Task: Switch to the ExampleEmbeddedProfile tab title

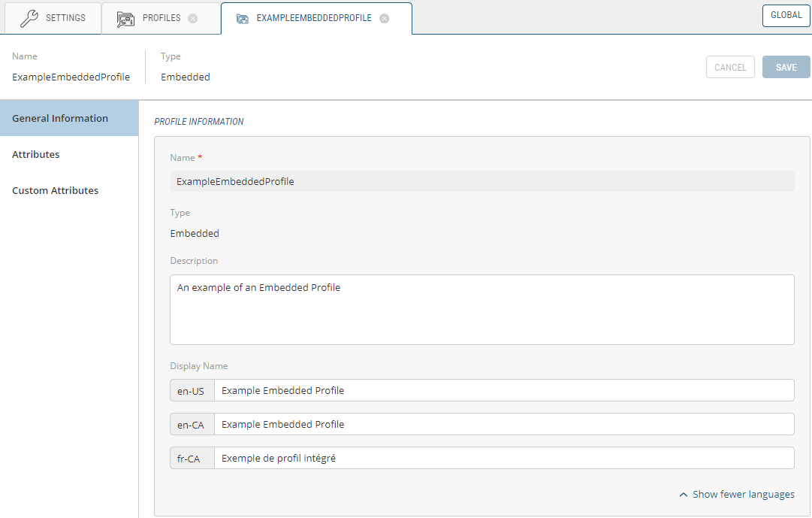Action: tap(314, 19)
